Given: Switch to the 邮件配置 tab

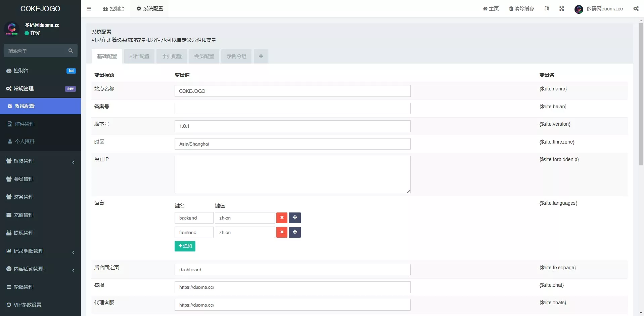Looking at the screenshot, I should pos(139,56).
